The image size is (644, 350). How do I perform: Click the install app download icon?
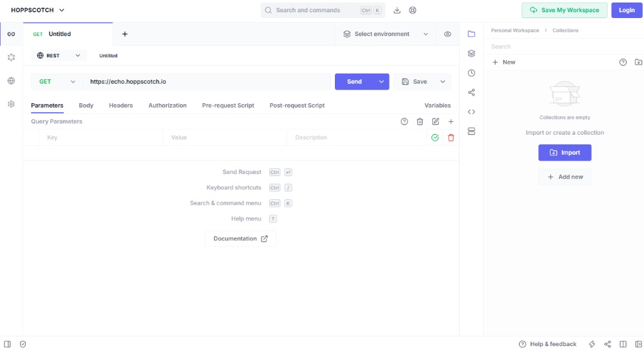[397, 10]
